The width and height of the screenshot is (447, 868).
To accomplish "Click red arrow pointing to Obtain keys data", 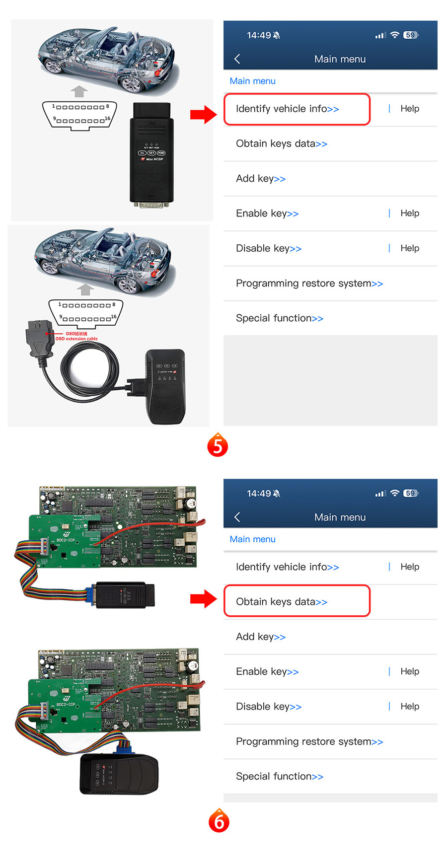I will click(204, 599).
